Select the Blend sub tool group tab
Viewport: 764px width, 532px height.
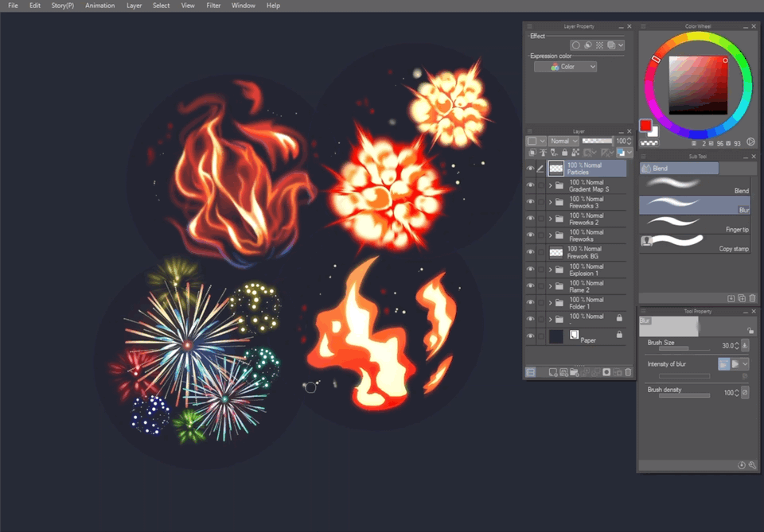(x=679, y=169)
